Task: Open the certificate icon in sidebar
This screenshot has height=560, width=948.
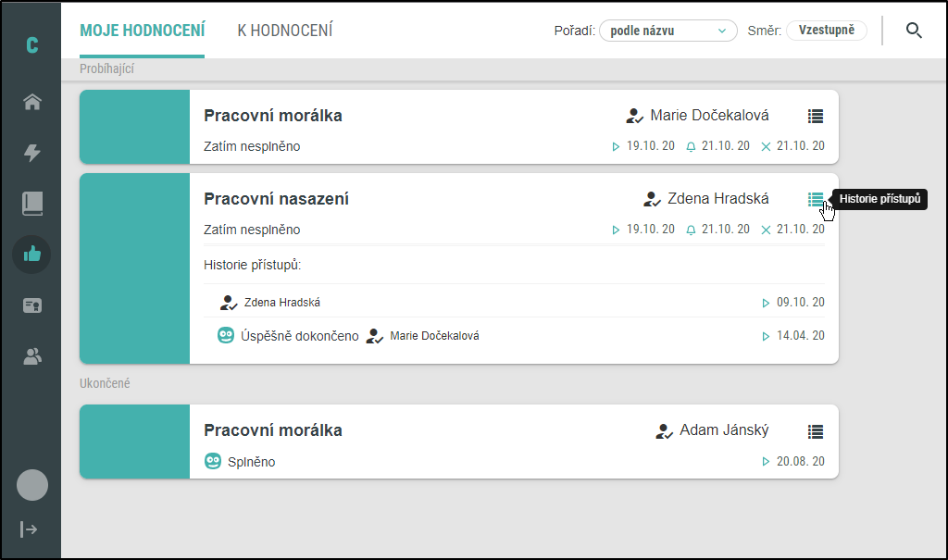Action: point(32,305)
